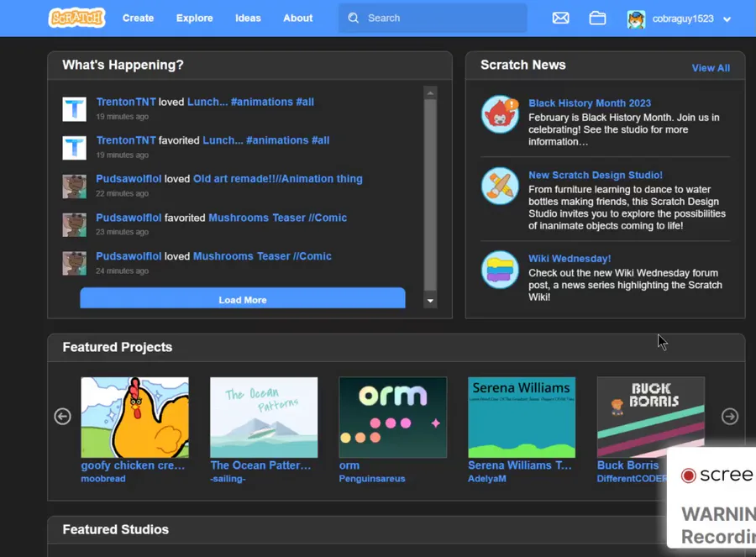
Task: Open the Ideas menu
Action: pos(248,18)
